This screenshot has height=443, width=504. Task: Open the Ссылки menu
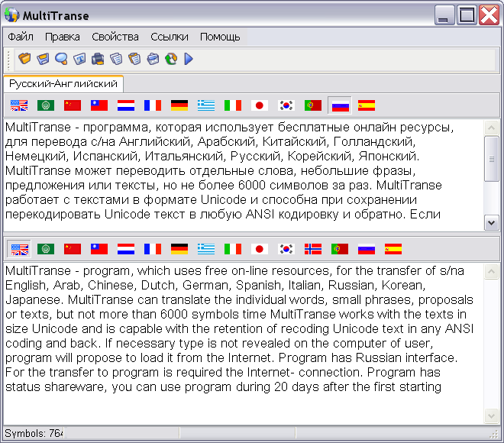170,37
